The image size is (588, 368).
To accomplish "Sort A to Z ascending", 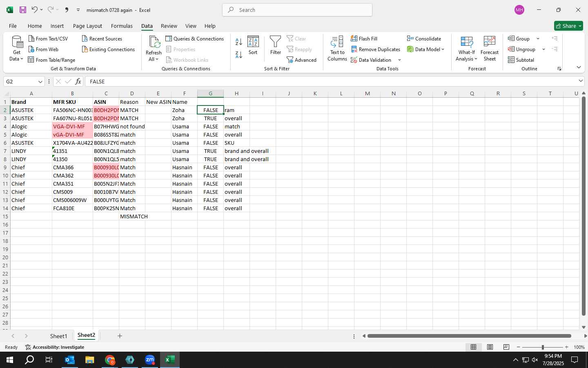I will click(x=239, y=41).
